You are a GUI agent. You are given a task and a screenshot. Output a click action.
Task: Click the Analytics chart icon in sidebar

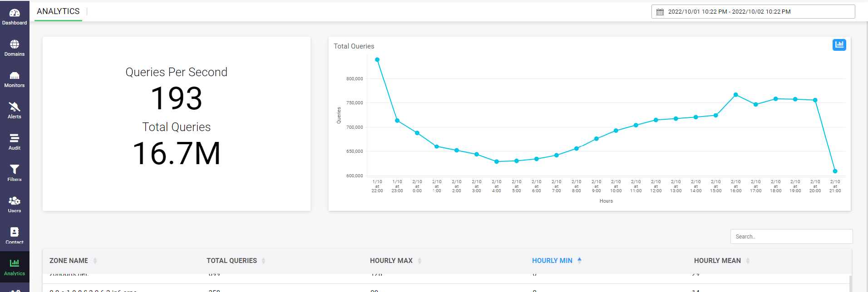(x=15, y=264)
